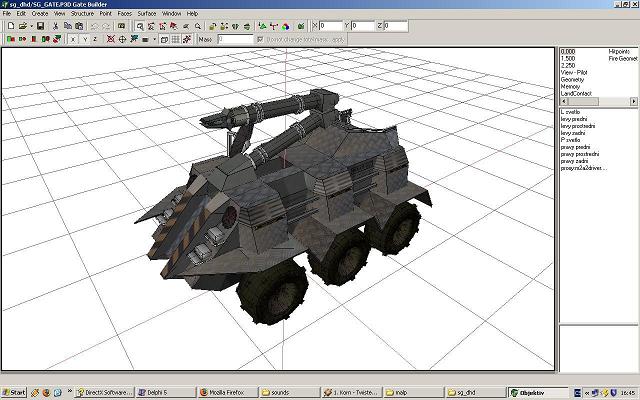Open the Window menu
Screen dimensions: 640x400
(171, 13)
